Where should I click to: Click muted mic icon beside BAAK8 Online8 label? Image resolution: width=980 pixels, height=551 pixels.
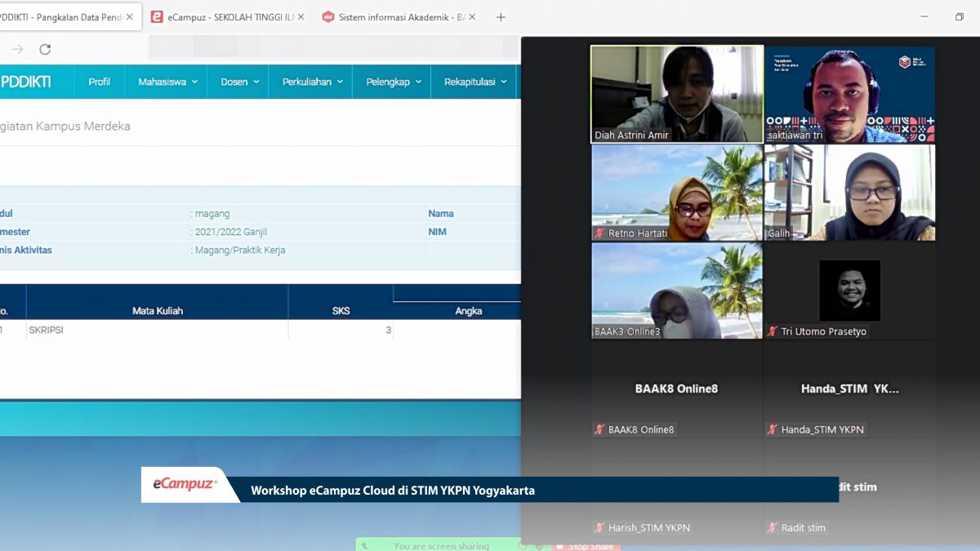[599, 429]
